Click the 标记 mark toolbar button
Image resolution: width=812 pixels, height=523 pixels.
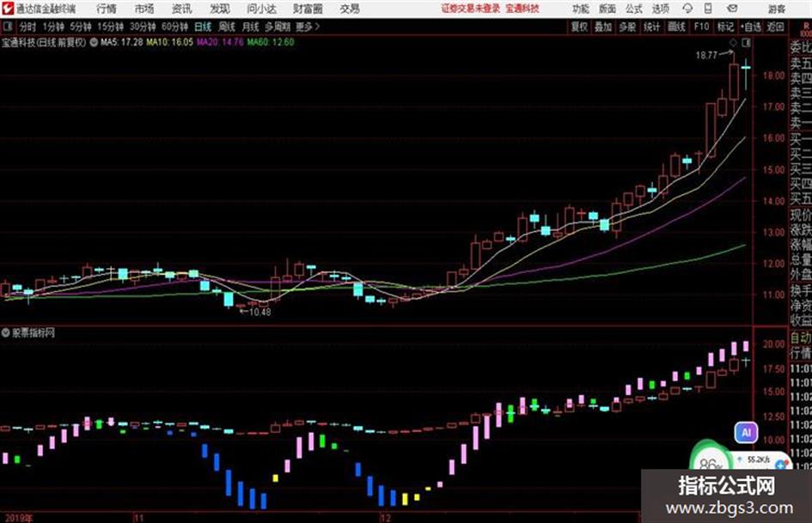pos(725,27)
